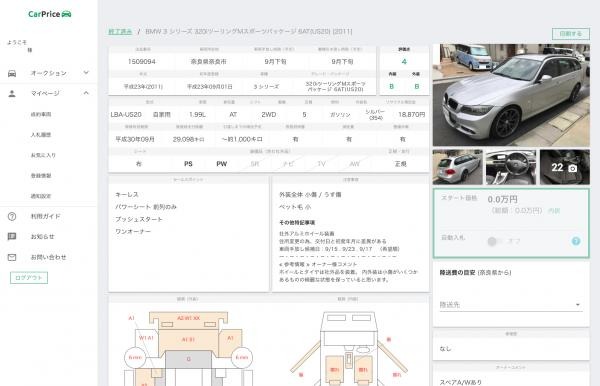Click the CarPrice logo car icon
This screenshot has height=386, width=600.
66,14
